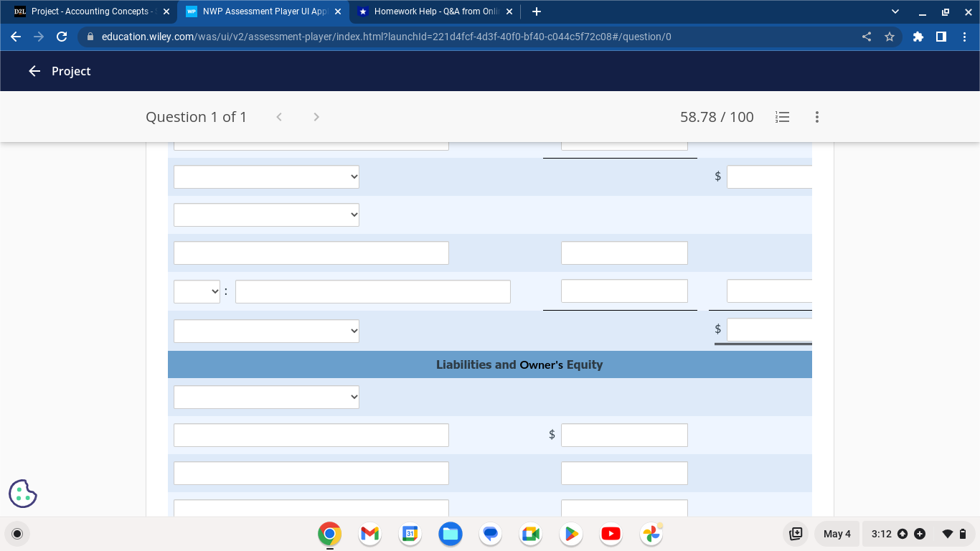Open the cookie preferences icon

[23, 494]
